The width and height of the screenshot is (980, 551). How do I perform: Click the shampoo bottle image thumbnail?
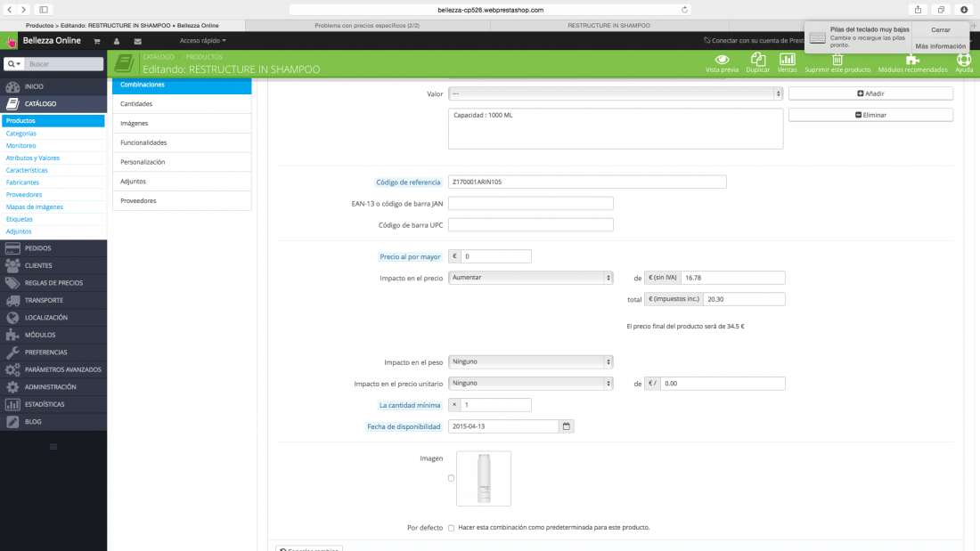tap(484, 479)
